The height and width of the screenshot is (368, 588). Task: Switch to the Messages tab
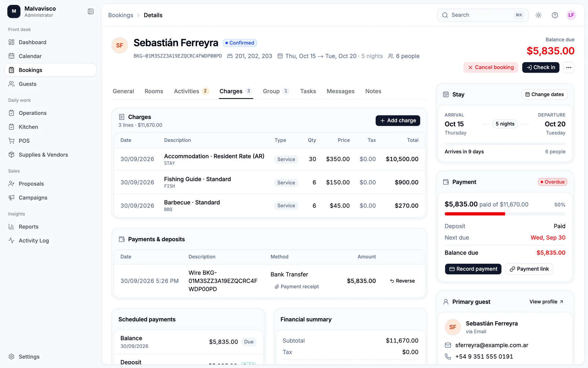tap(340, 91)
